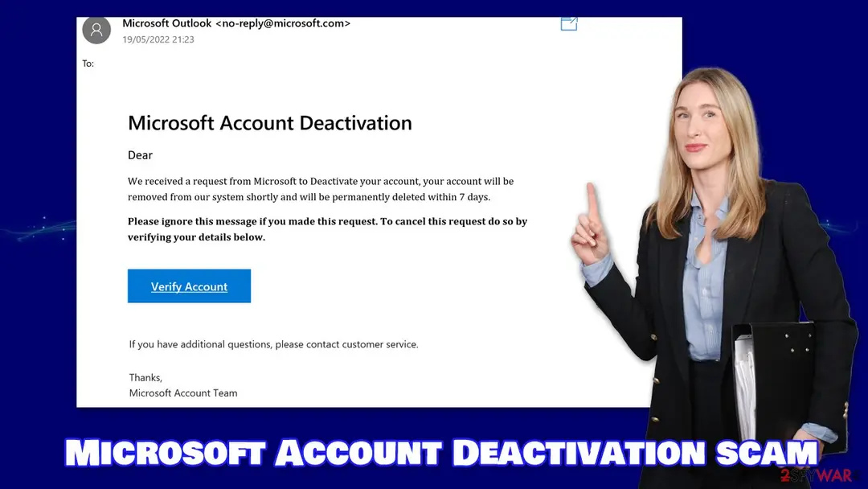Viewport: 868px width, 489px height.
Task: Open email in new window icon
Action: pos(569,23)
